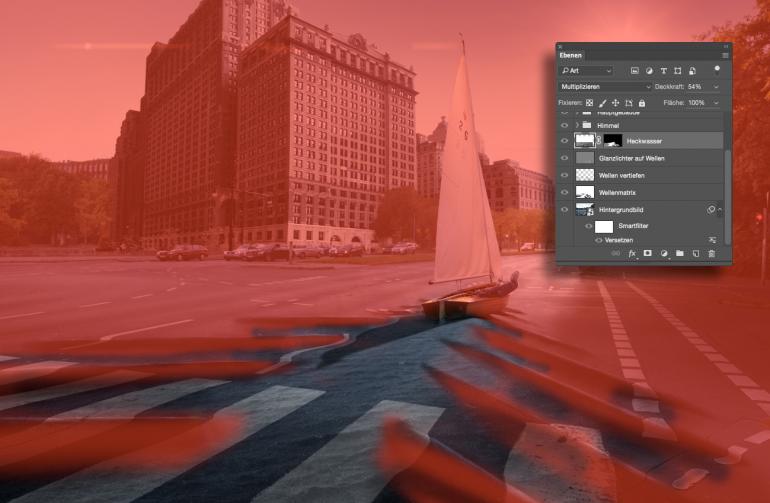Select the Wellenmatrix layer thumbnail
This screenshot has height=503, width=770.
[585, 192]
